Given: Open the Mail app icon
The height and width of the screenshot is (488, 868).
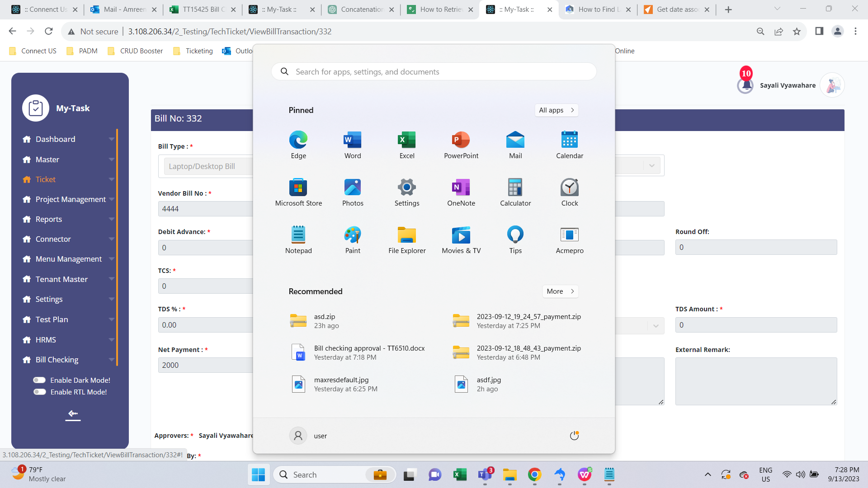Looking at the screenshot, I should tap(515, 145).
